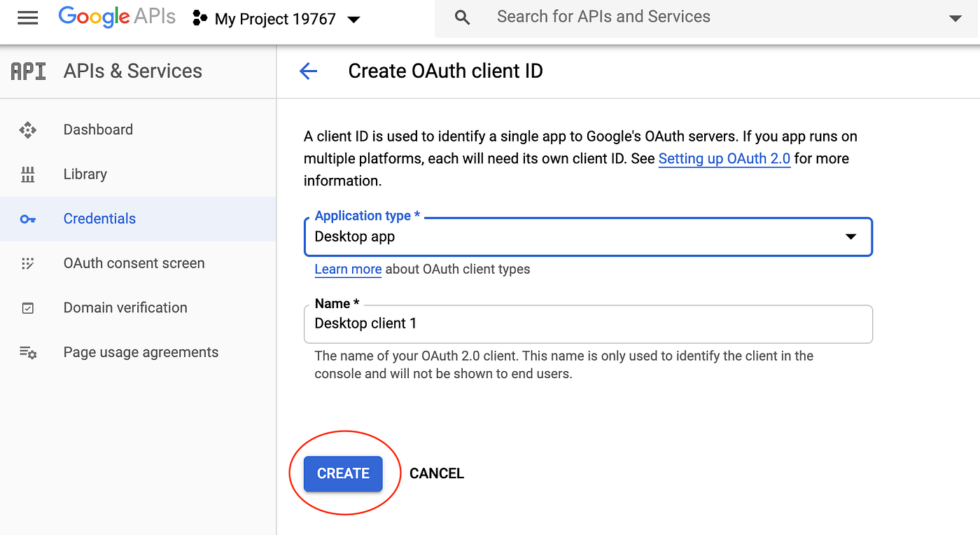Click the CANCEL button

pyautogui.click(x=437, y=473)
